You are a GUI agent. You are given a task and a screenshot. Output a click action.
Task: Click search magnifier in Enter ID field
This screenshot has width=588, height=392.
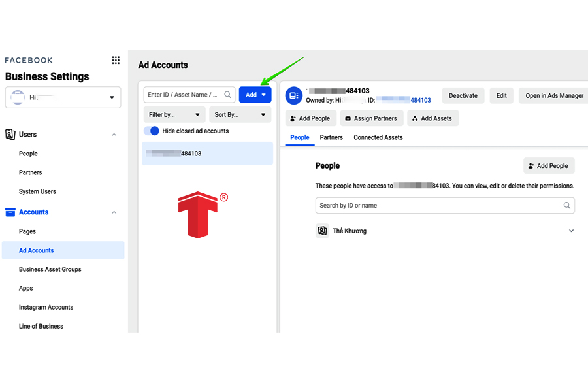pos(227,95)
